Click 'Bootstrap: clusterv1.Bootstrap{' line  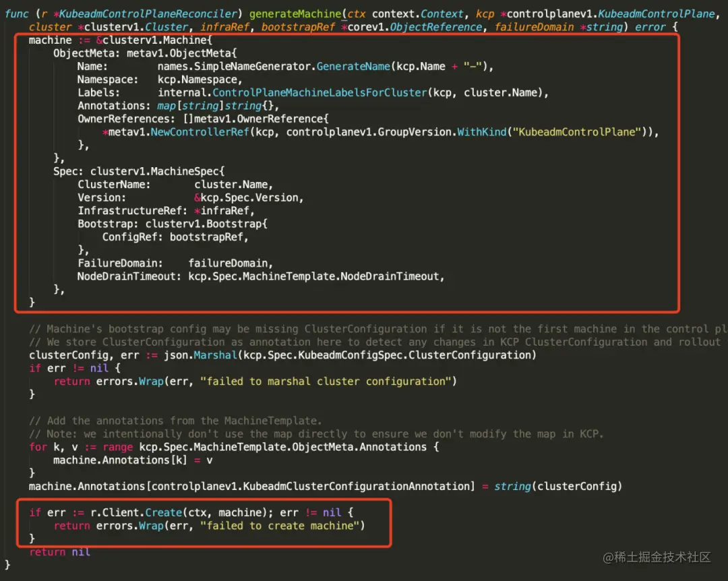pos(173,224)
